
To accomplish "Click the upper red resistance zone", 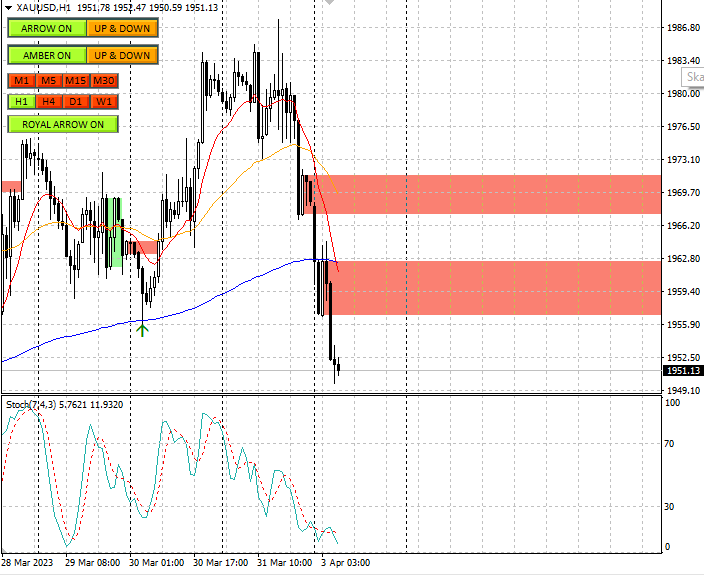I will 483,194.
